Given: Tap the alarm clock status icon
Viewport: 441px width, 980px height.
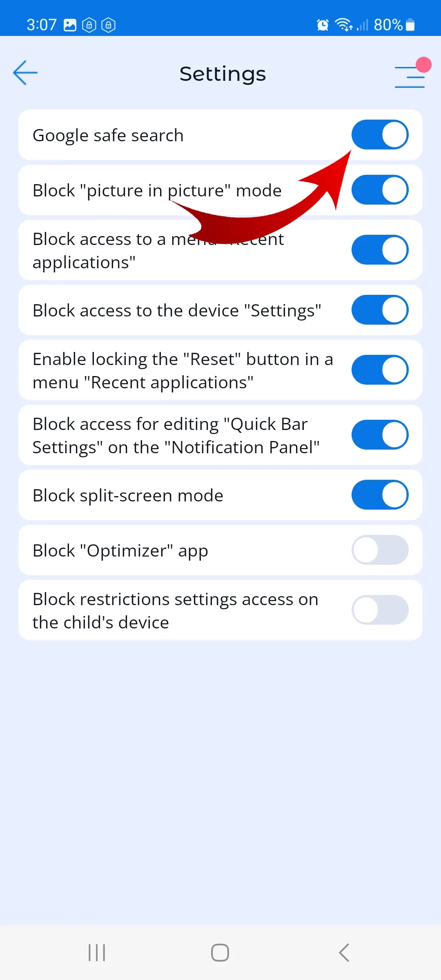Looking at the screenshot, I should tap(323, 25).
